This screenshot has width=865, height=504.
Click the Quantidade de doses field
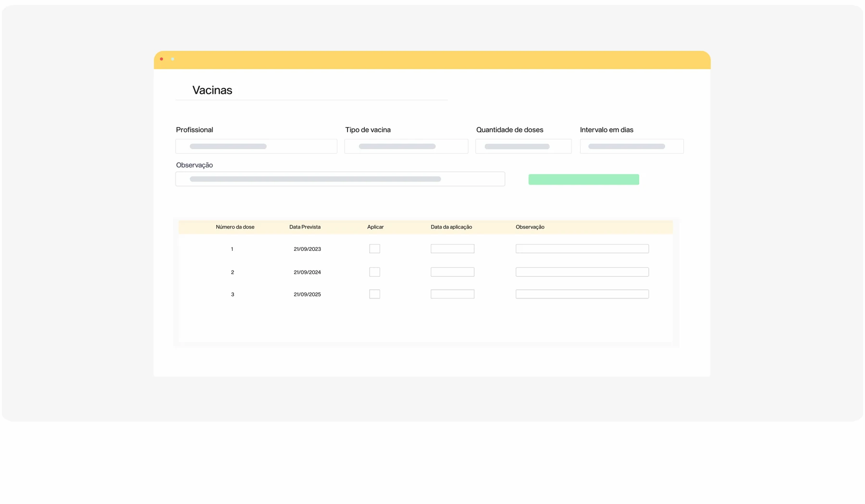click(x=523, y=146)
